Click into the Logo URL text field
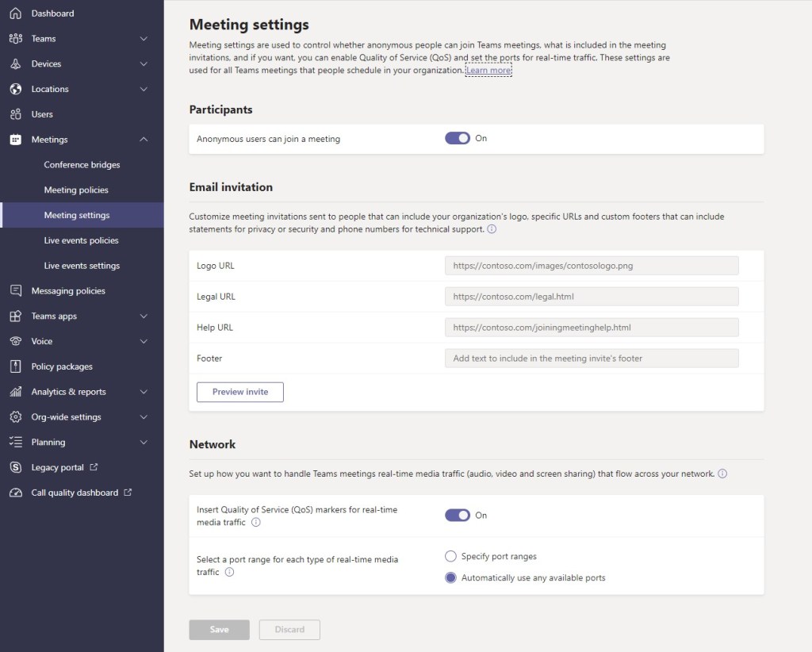 592,266
